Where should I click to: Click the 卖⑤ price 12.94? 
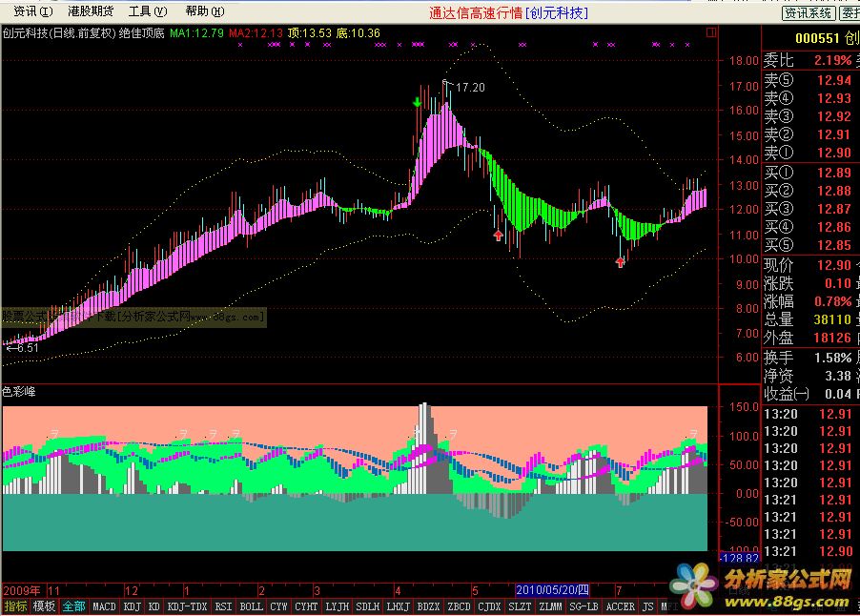coord(834,80)
